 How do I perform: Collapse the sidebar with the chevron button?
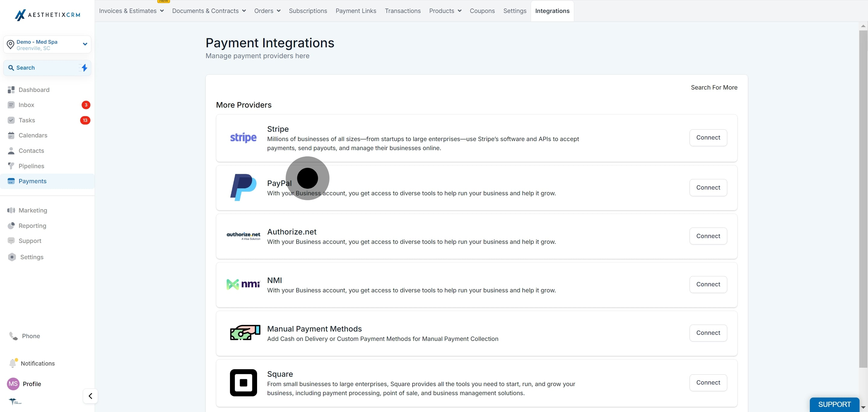coord(90,396)
